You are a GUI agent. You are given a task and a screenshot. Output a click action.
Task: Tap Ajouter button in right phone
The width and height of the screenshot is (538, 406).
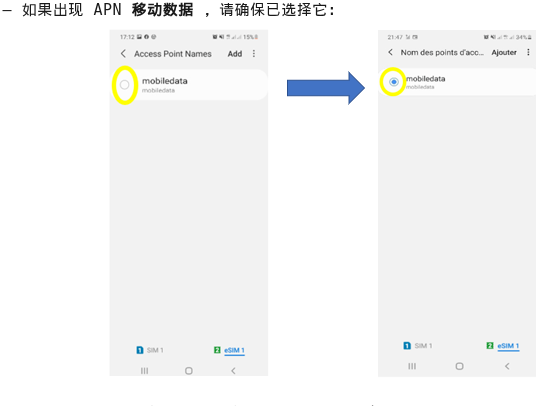click(504, 53)
